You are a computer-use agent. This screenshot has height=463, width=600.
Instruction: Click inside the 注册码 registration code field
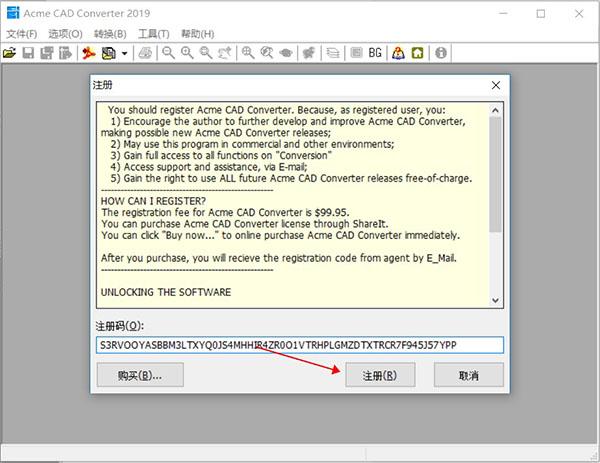pos(300,345)
